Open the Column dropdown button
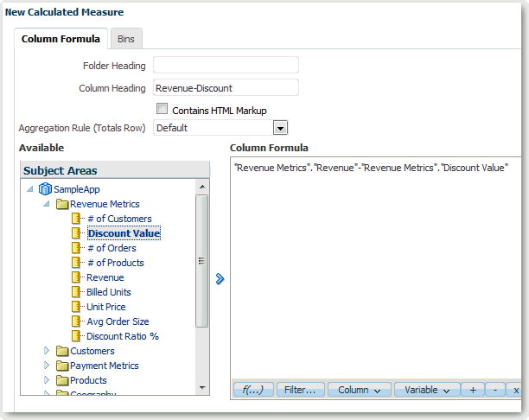Viewport: 529px width, 420px height. pos(359,391)
